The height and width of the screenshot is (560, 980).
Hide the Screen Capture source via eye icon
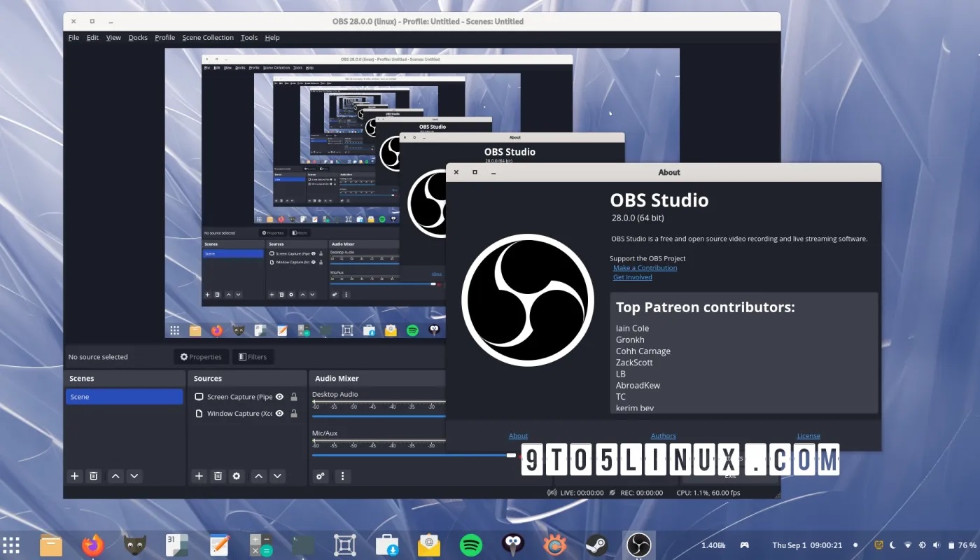click(279, 397)
